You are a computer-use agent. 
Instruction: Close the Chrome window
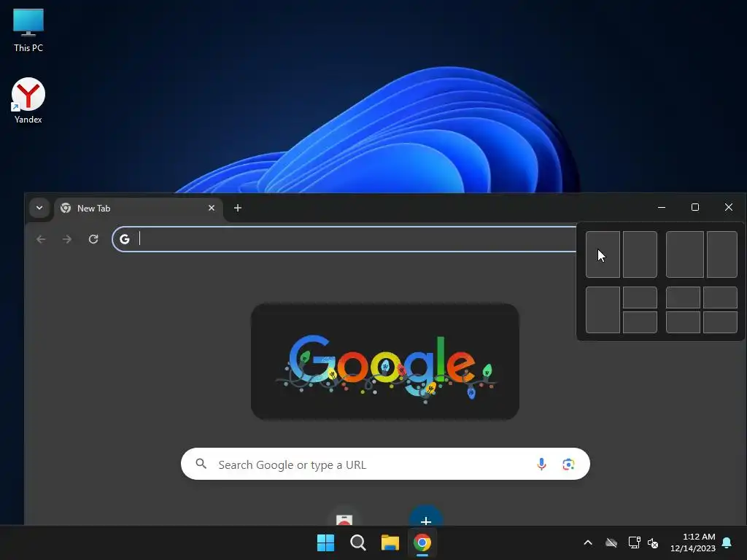[729, 207]
